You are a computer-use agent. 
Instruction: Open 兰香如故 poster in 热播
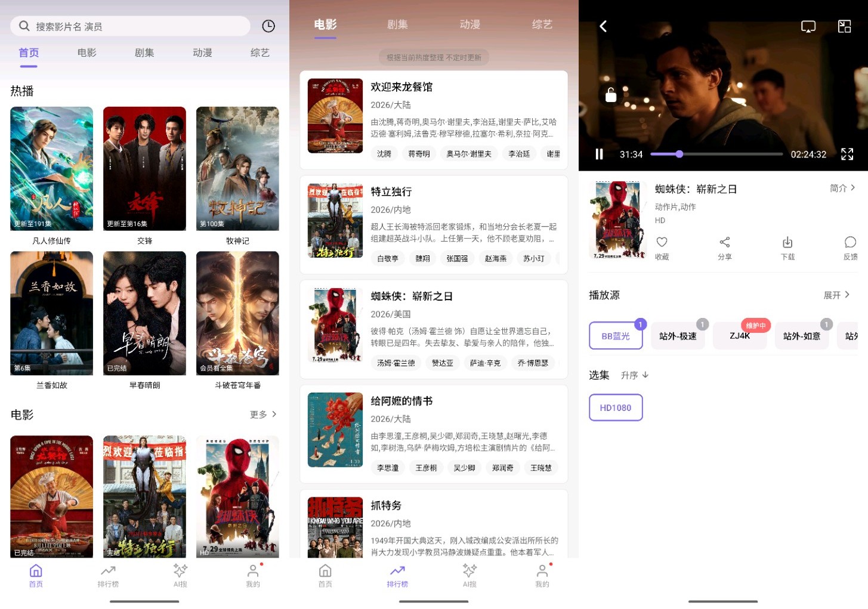(x=51, y=313)
